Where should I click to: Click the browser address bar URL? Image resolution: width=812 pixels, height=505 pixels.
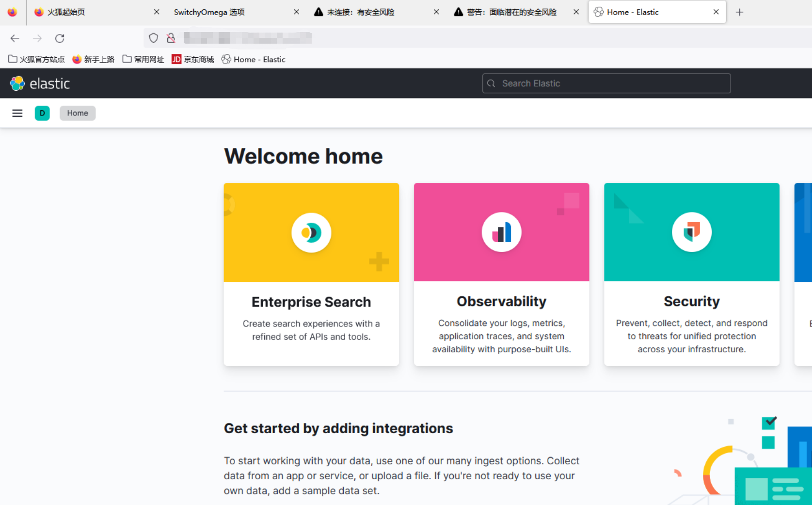[247, 38]
